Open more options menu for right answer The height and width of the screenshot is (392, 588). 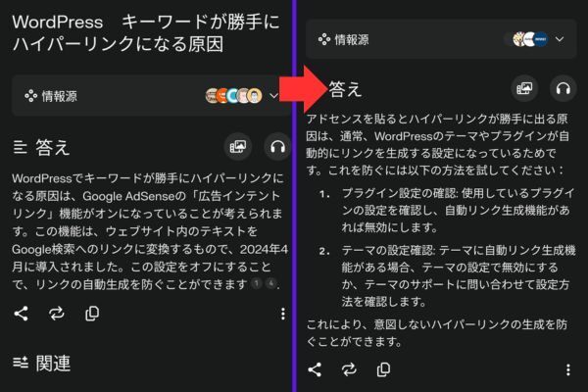(x=568, y=369)
